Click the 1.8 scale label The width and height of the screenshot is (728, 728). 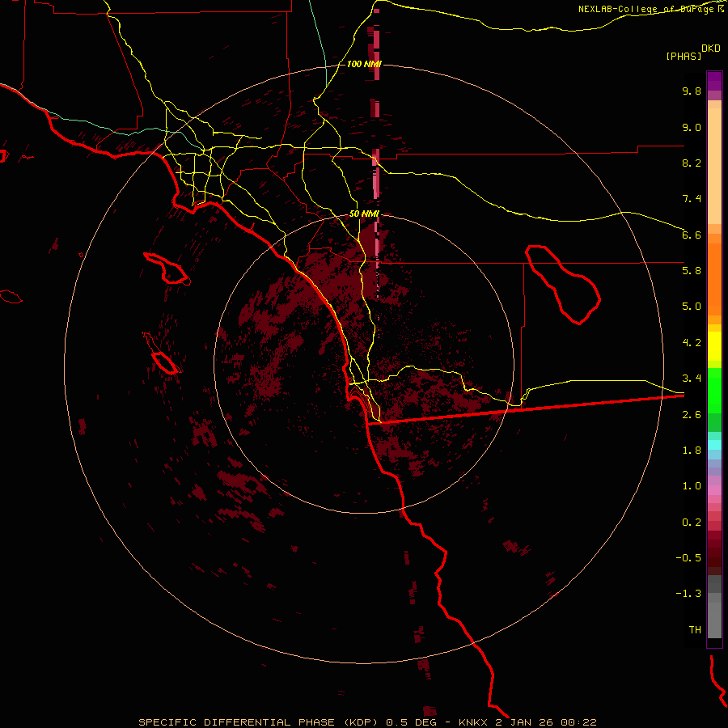pos(692,451)
